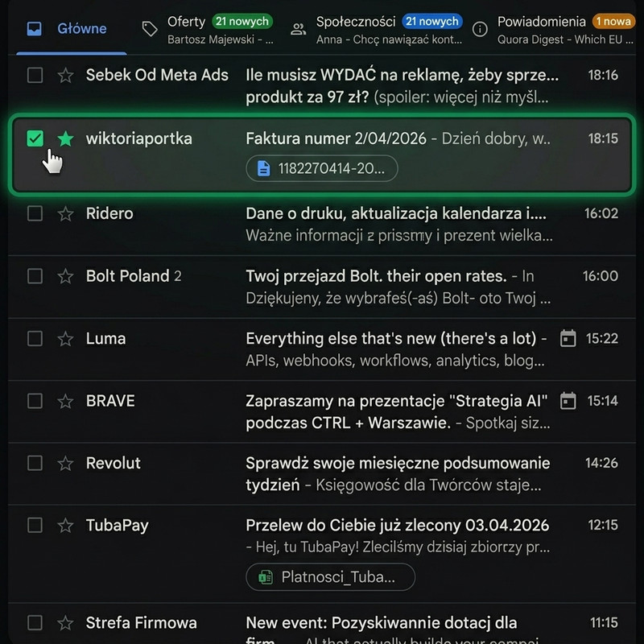Select the Luma email checkbox
This screenshot has height=644, width=644.
pos(35,339)
